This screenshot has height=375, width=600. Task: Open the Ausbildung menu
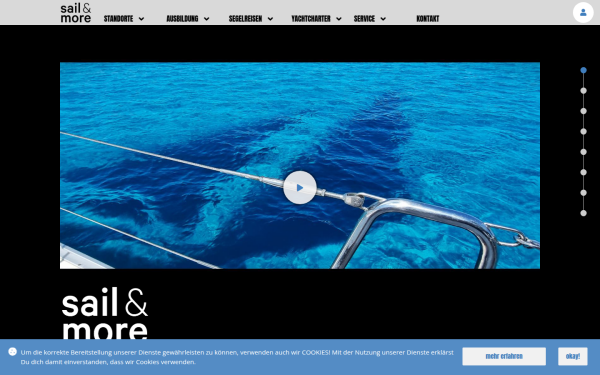pos(182,18)
